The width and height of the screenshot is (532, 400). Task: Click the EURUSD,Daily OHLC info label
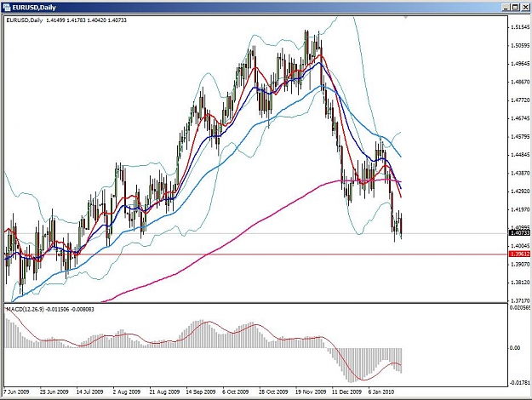tap(66, 20)
